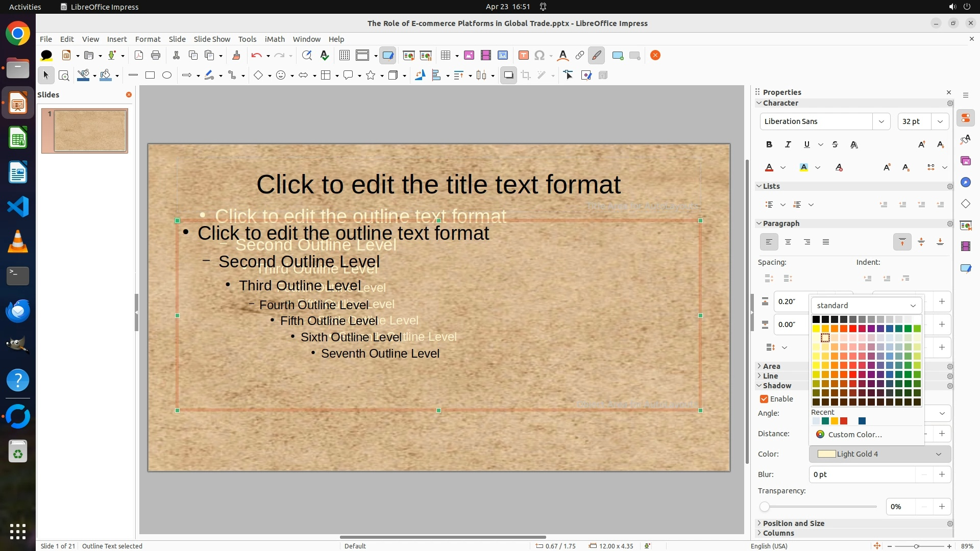Select center paragraph alignment
The image size is (980, 551).
pos(788,242)
